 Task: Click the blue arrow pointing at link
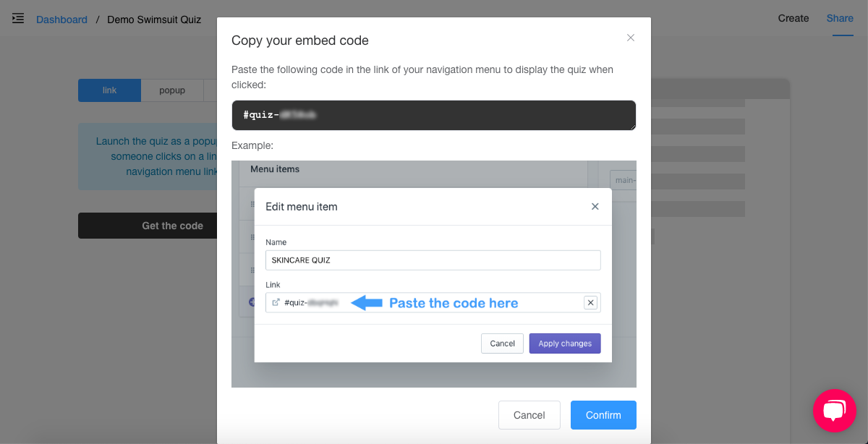(x=367, y=303)
